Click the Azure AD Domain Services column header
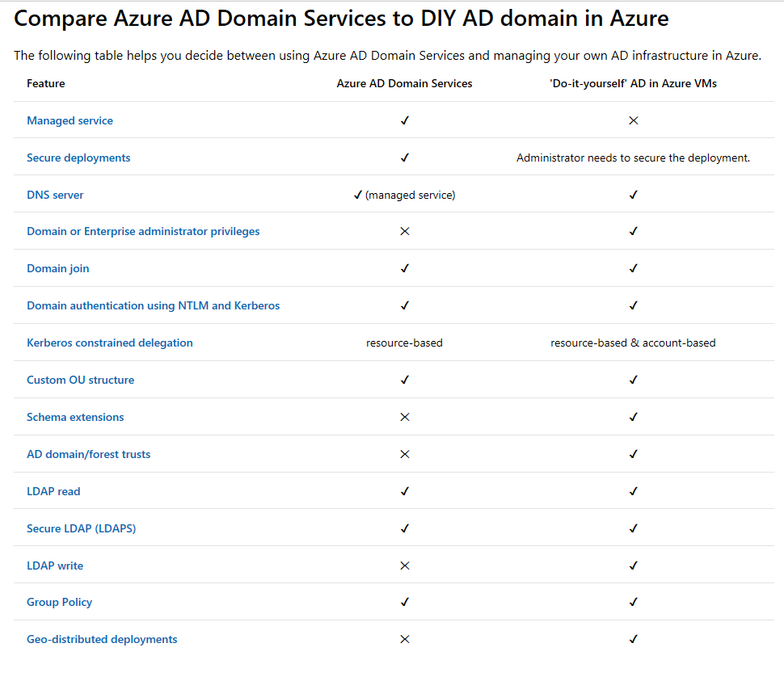The height and width of the screenshot is (677, 784). pyautogui.click(x=404, y=83)
